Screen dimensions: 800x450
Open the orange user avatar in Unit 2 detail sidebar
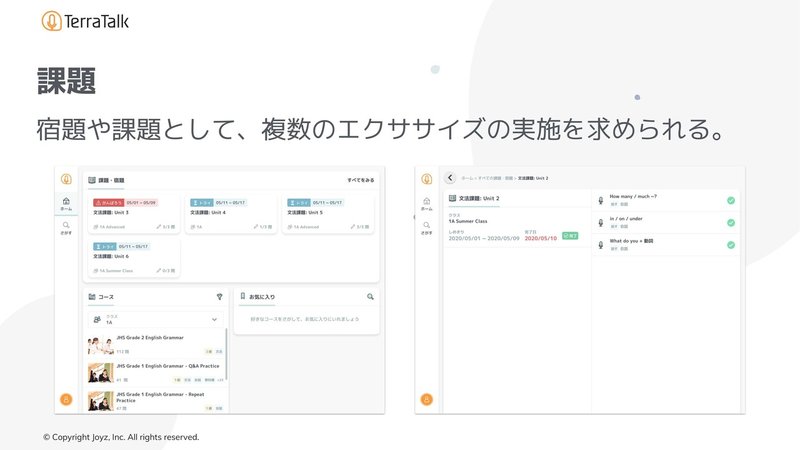point(427,399)
